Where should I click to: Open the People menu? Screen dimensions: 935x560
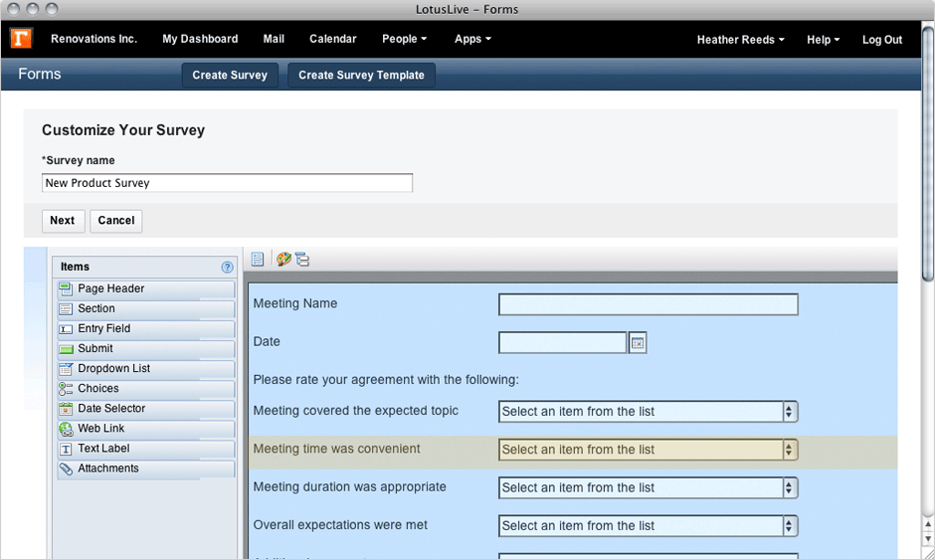tap(404, 39)
